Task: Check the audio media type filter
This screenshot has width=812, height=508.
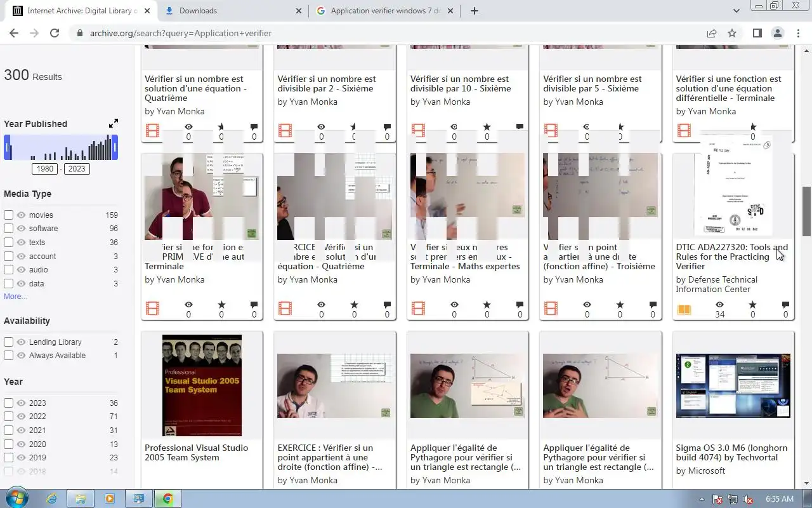Action: [8, 270]
